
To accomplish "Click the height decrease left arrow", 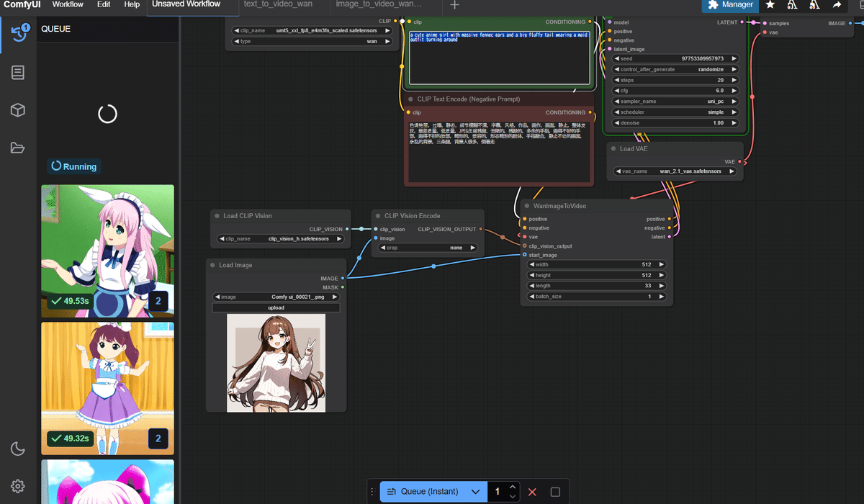I will [533, 275].
